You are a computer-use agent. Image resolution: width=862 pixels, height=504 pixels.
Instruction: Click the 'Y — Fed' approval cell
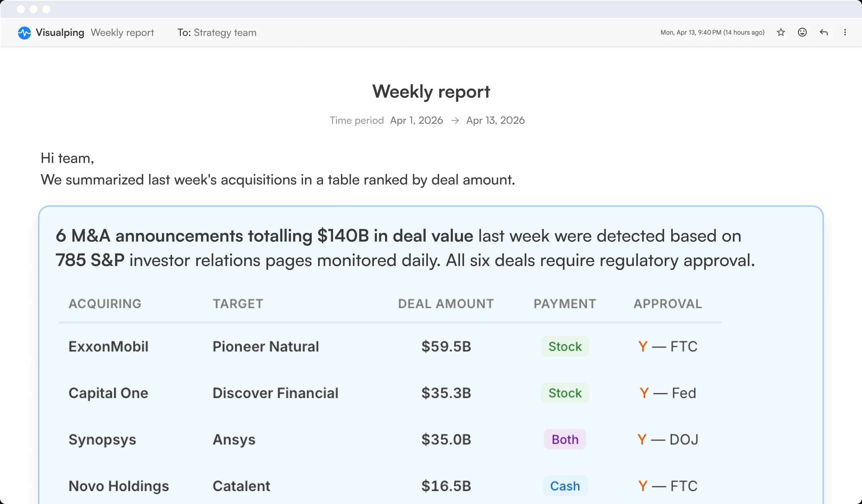tap(668, 393)
